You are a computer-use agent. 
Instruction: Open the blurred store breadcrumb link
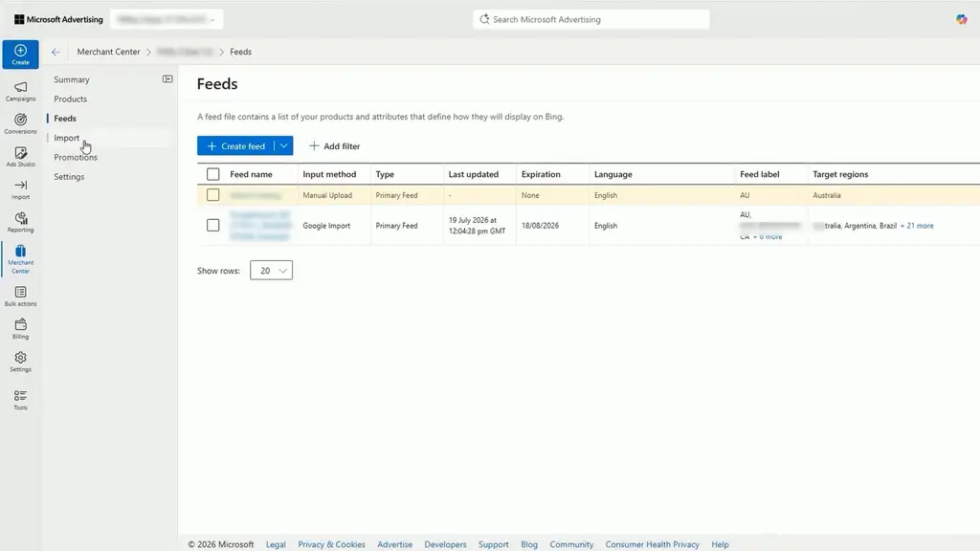tap(185, 52)
